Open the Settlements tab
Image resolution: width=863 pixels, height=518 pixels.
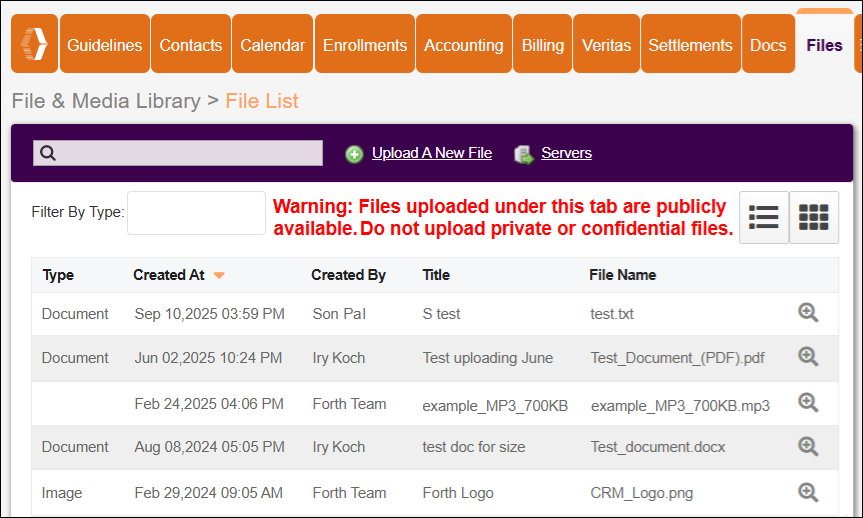(x=691, y=43)
